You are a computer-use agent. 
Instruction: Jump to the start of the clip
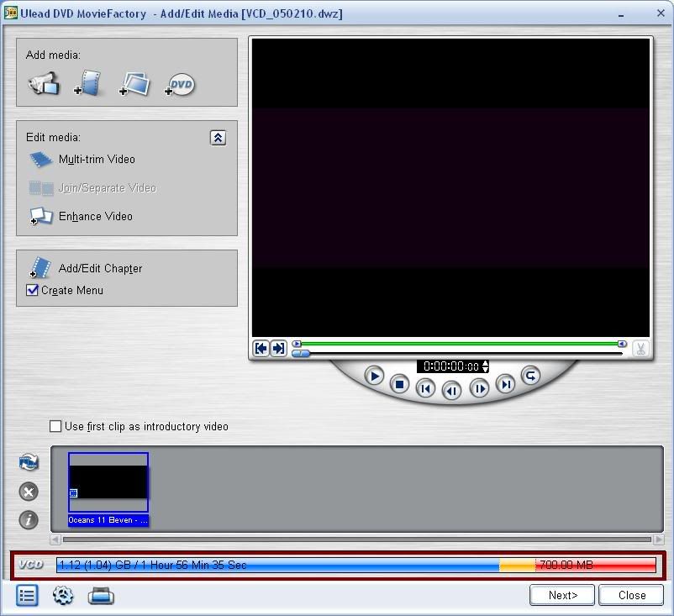tap(425, 388)
